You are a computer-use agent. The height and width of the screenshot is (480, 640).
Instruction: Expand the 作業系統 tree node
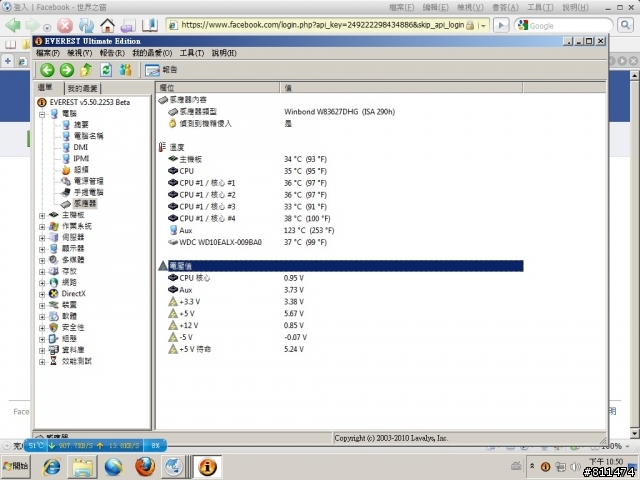(42, 227)
